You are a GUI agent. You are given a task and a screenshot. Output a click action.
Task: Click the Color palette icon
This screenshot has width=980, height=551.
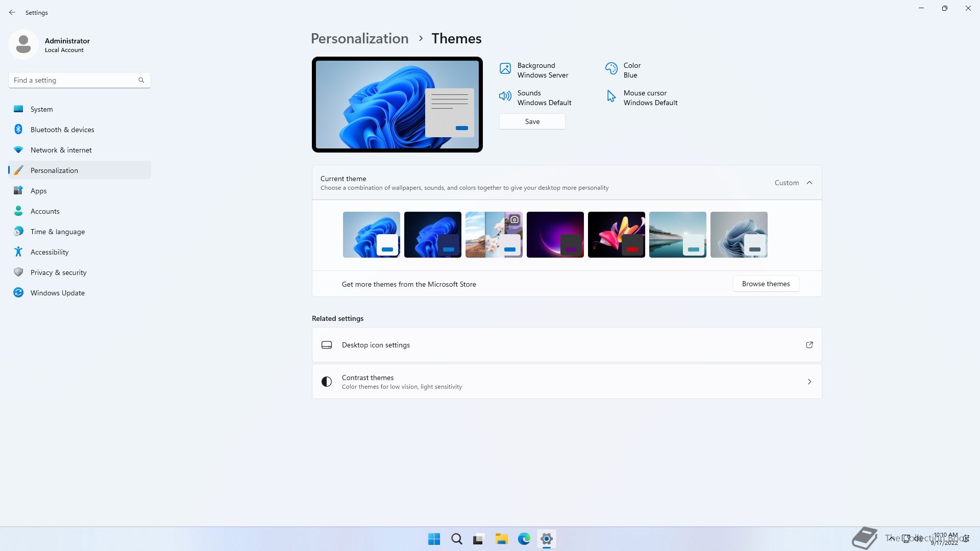click(611, 68)
